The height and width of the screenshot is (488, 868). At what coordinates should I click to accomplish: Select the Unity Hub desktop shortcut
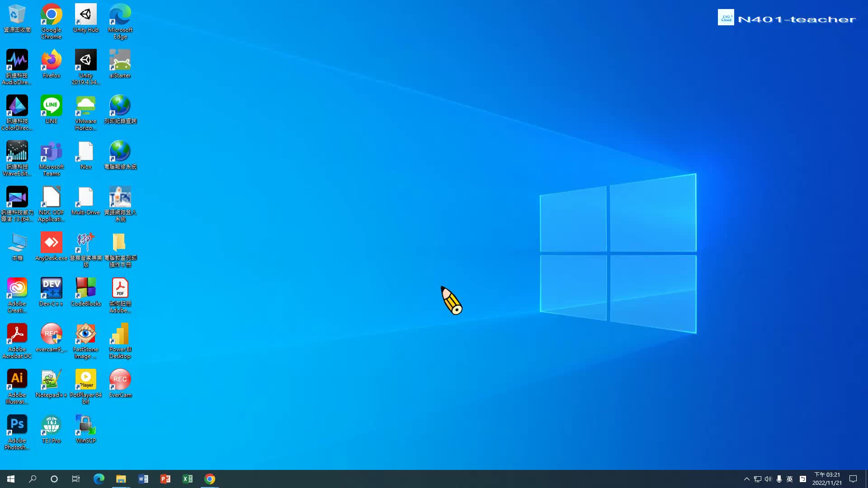click(86, 19)
